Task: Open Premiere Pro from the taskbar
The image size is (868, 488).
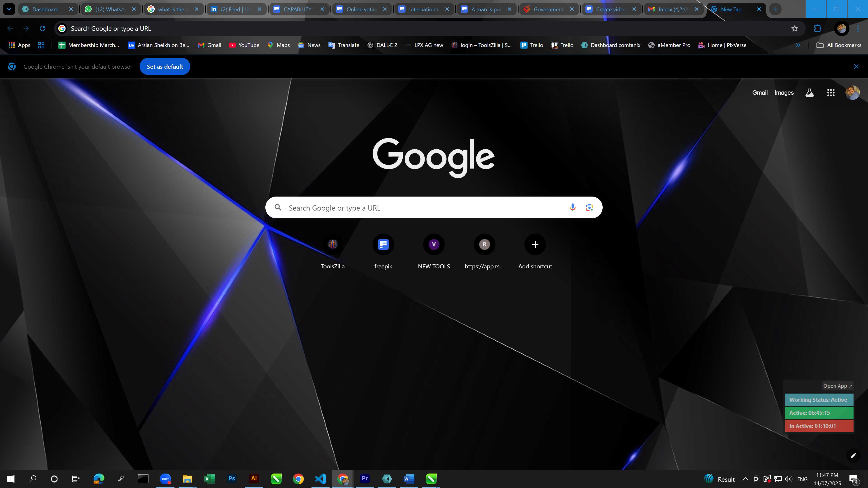Action: click(x=365, y=479)
